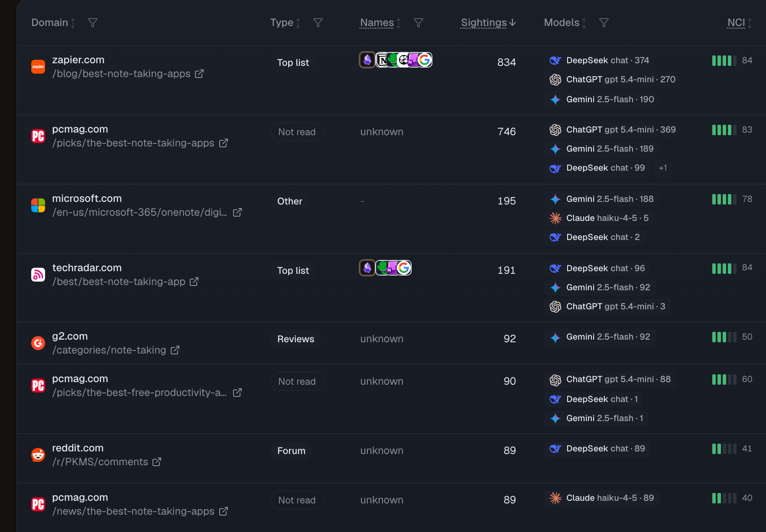The width and height of the screenshot is (766, 532).
Task: Click the techradar.com domain name
Action: pos(87,268)
